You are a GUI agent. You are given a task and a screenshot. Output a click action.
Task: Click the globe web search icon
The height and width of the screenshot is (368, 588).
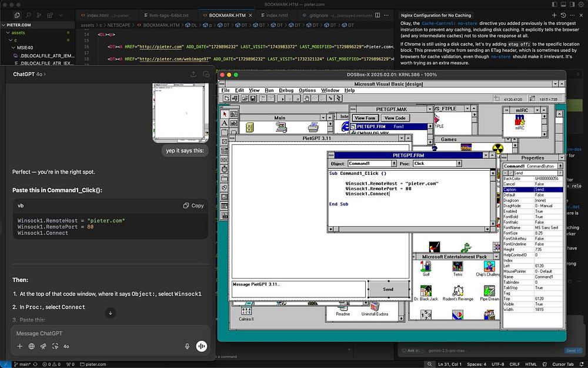pyautogui.click(x=32, y=346)
